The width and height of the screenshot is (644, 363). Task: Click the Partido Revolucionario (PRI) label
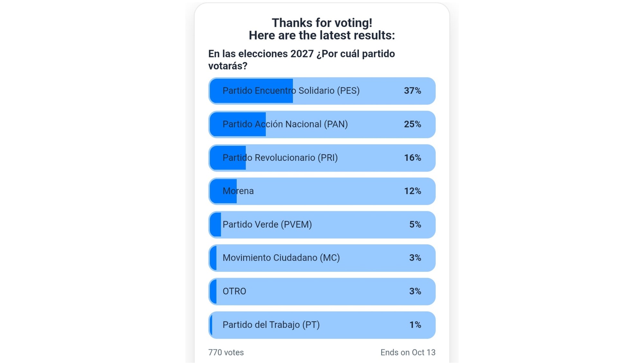point(280,158)
